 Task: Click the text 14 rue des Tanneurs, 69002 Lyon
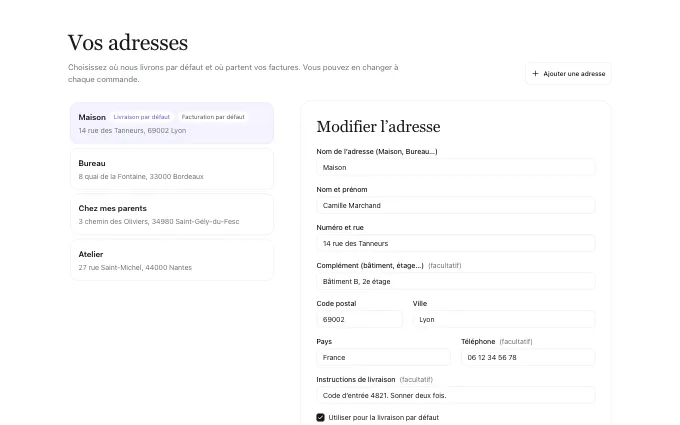[132, 131]
